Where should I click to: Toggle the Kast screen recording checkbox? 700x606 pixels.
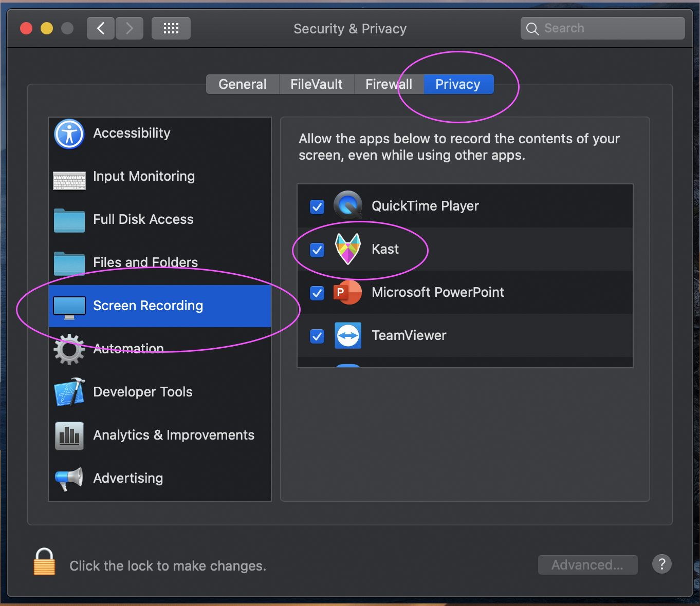click(x=317, y=250)
